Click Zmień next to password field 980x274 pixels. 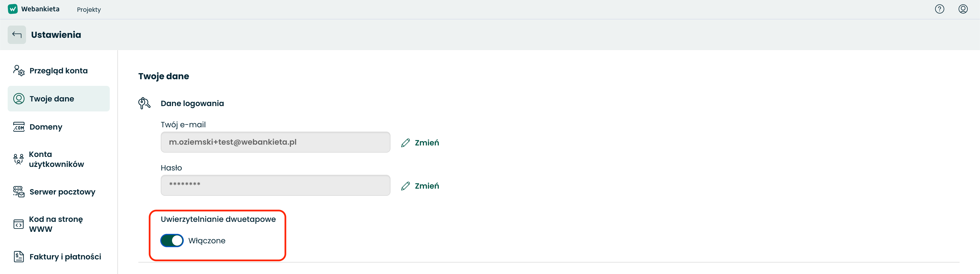426,186
